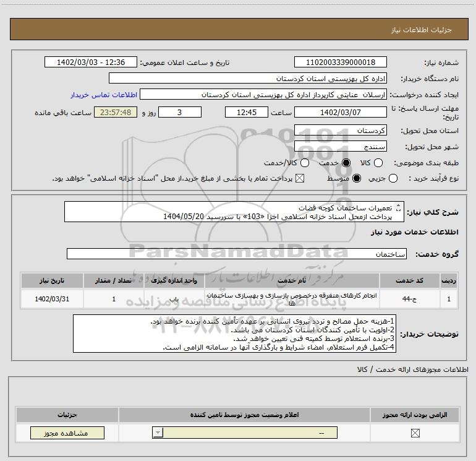Screen dimensions: 476x461
Task: Click the unit cell باب
Action: click(x=174, y=299)
